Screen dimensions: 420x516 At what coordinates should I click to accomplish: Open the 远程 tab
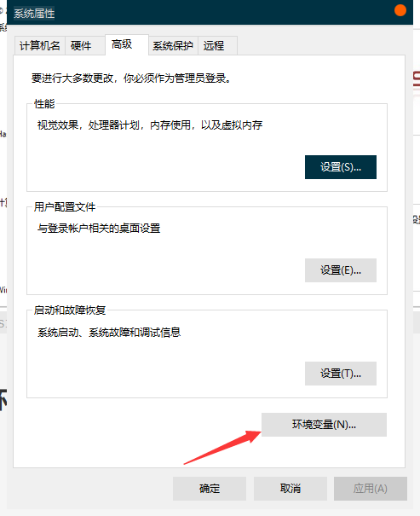coord(217,46)
